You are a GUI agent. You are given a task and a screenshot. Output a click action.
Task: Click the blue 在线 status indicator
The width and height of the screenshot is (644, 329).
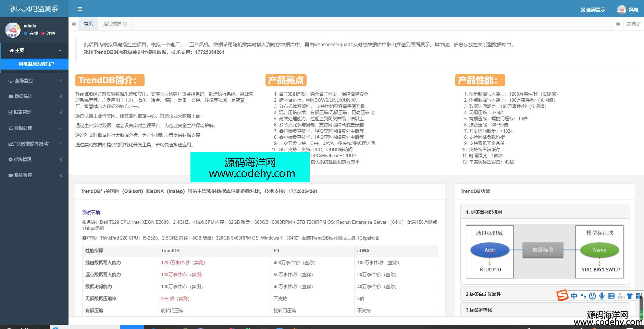point(31,34)
